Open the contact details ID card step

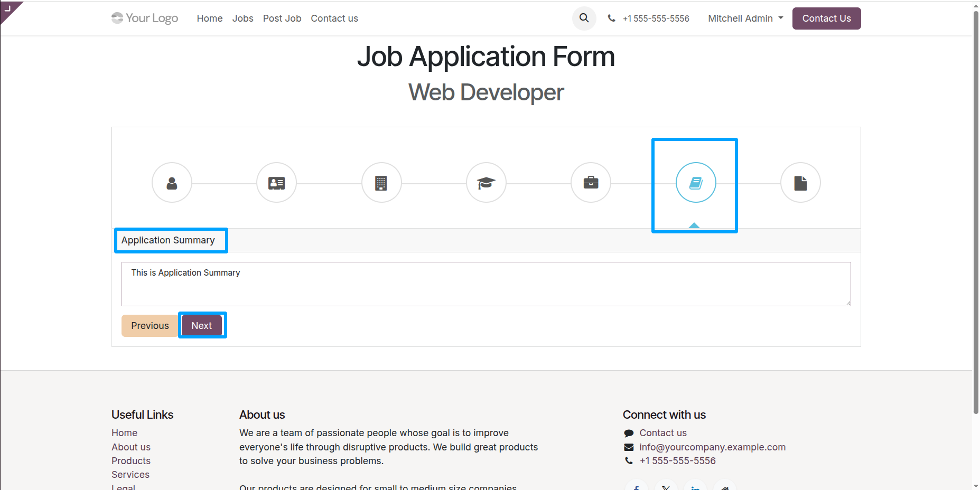tap(276, 183)
